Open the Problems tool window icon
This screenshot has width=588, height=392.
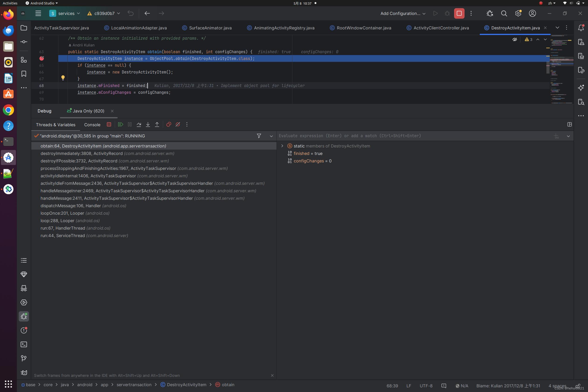(24, 330)
